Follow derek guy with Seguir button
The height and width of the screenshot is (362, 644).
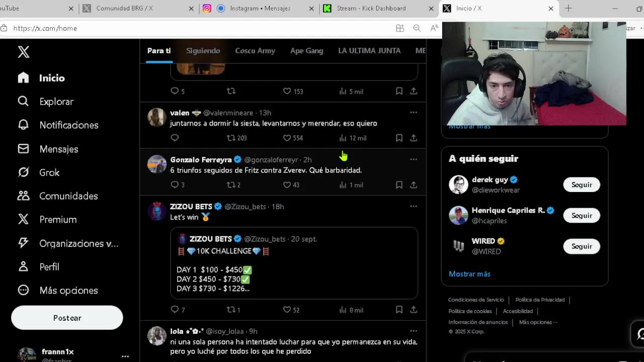[x=582, y=185]
